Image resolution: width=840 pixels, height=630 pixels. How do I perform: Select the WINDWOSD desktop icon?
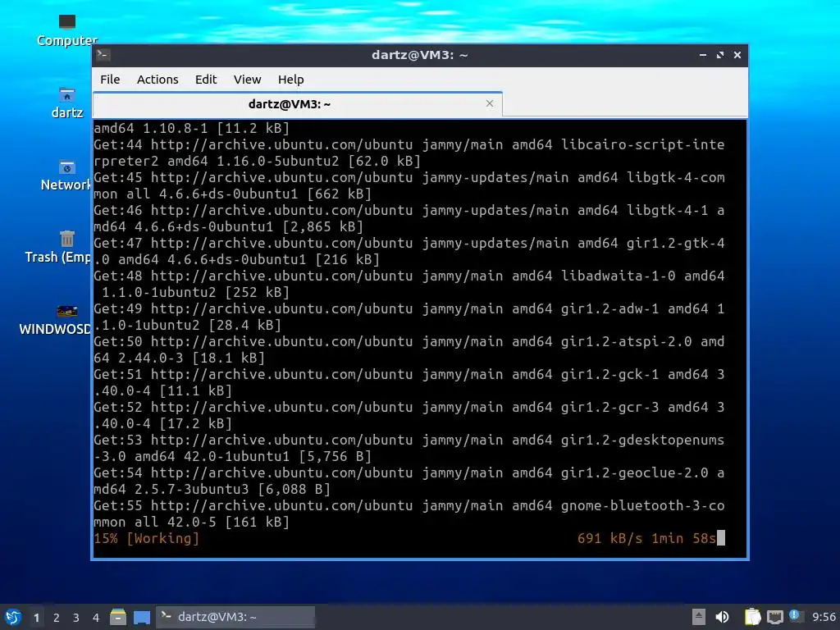[55, 320]
